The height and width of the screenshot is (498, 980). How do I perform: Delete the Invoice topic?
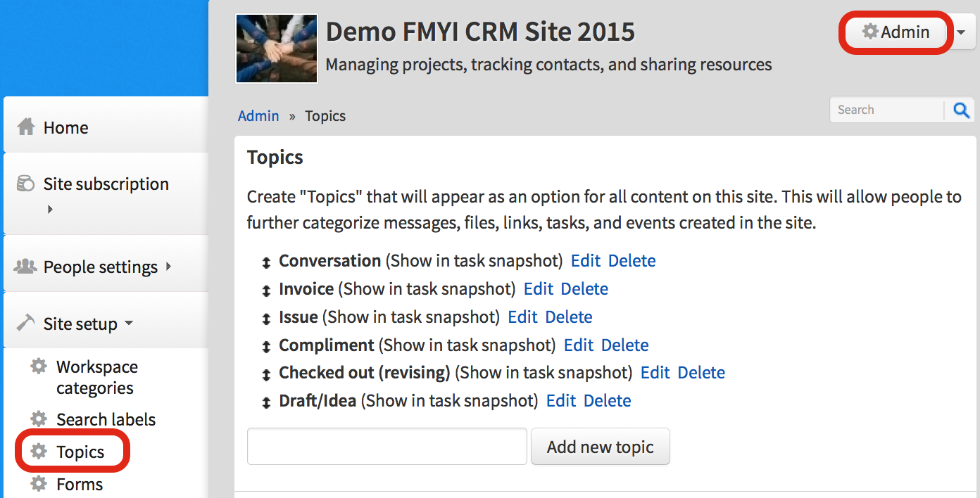click(584, 289)
